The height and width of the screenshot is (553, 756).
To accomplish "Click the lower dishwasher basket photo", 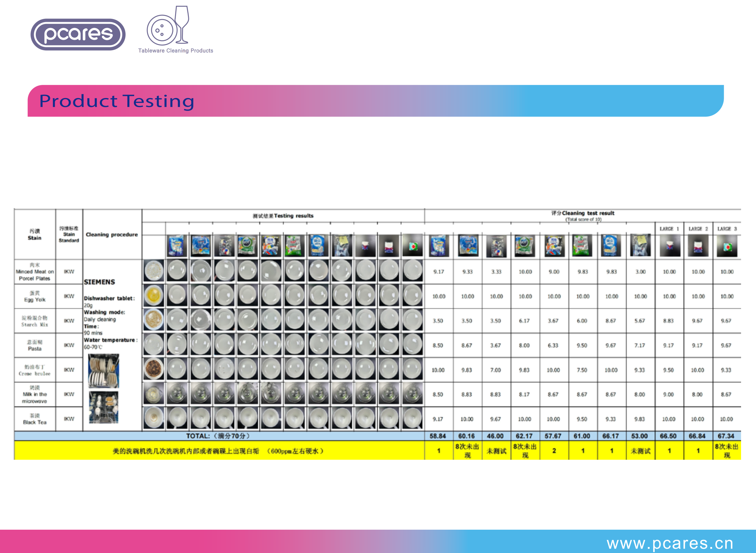I will (x=104, y=408).
